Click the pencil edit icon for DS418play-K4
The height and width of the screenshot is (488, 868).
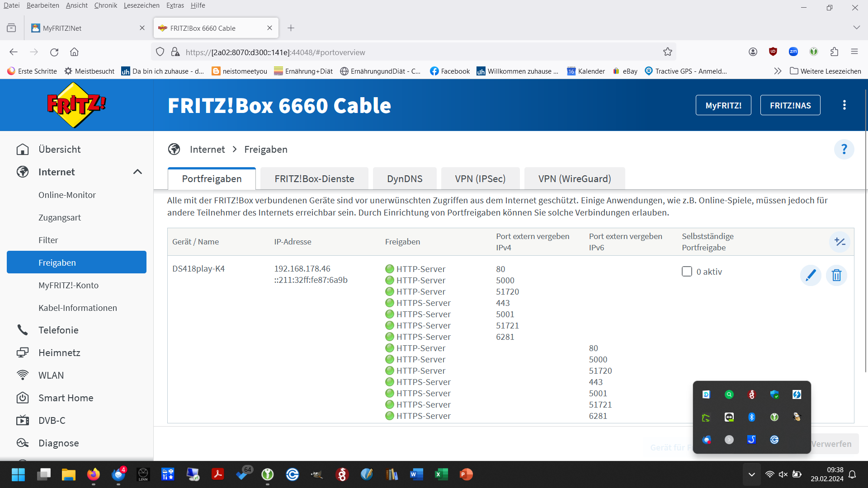click(x=811, y=275)
